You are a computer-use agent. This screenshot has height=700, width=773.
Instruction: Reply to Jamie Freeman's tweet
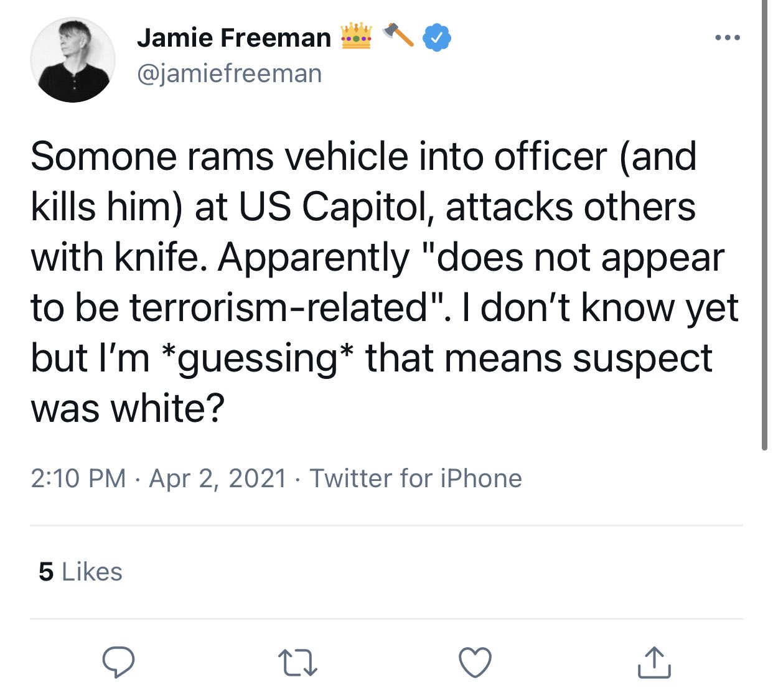[x=118, y=662]
